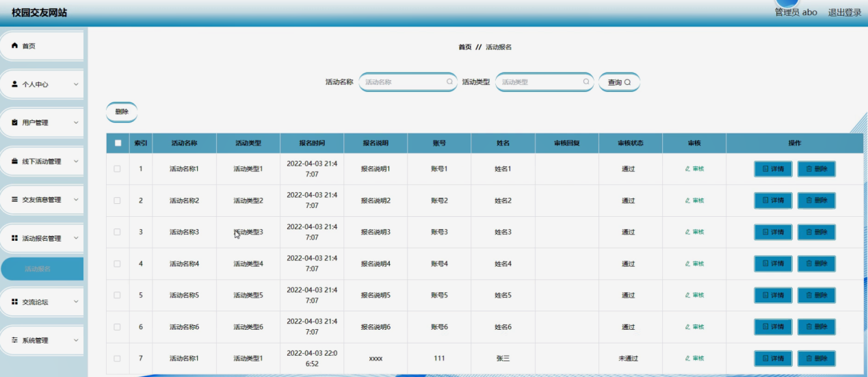868x377 pixels.
Task: Expand the 用户管理 menu chevron
Action: pyautogui.click(x=76, y=122)
